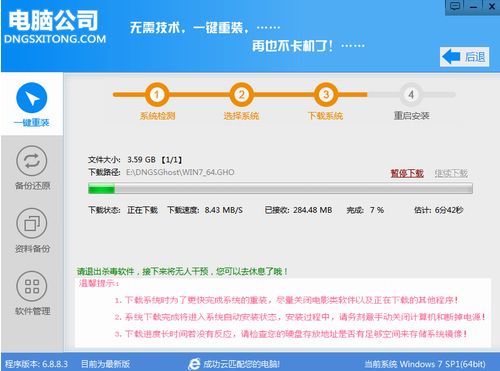Click the 后退 back button
This screenshot has width=500, height=371.
point(464,57)
